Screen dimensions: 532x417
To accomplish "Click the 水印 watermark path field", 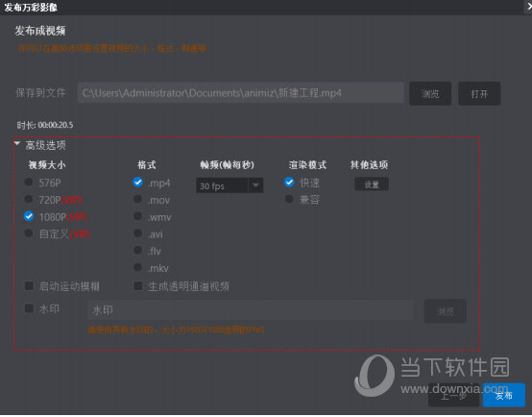I will pyautogui.click(x=251, y=310).
